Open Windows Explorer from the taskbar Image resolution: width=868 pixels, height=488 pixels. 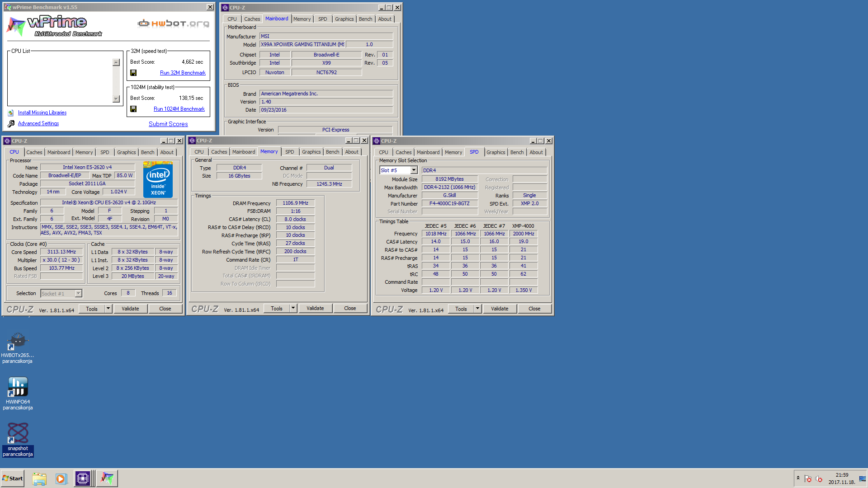tap(39, 479)
